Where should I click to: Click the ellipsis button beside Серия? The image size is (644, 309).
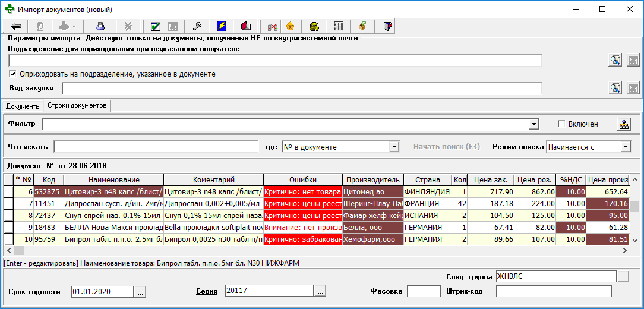tap(320, 291)
